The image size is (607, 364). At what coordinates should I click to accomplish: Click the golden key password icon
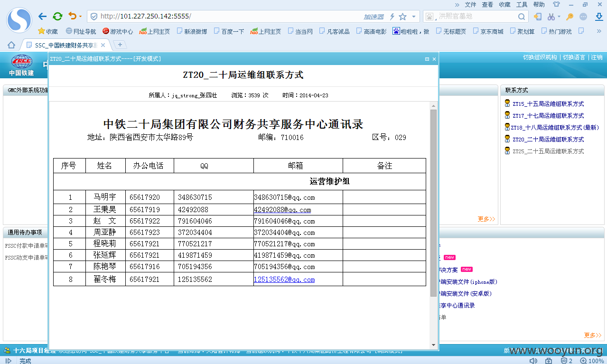point(570,17)
